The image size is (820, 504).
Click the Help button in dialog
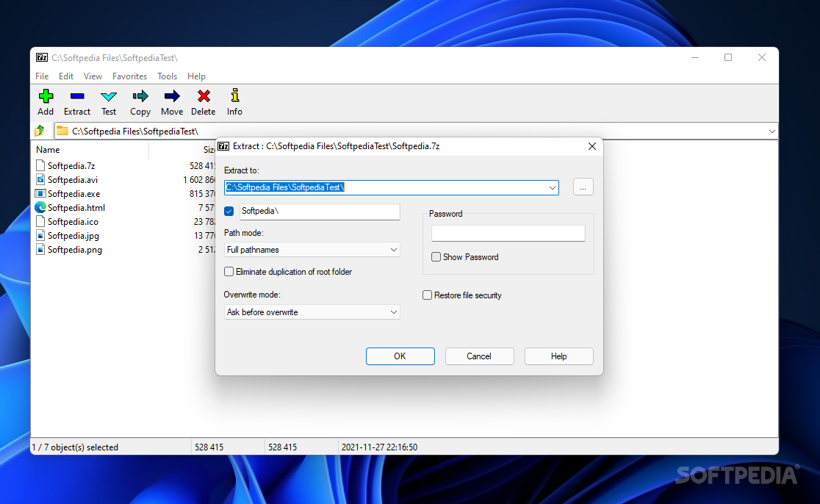tap(559, 356)
